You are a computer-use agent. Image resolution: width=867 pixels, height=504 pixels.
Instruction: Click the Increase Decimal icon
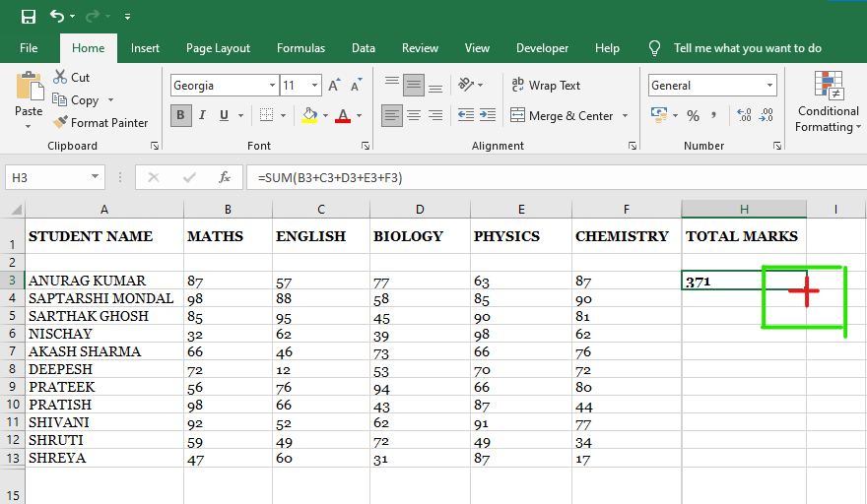point(743,116)
